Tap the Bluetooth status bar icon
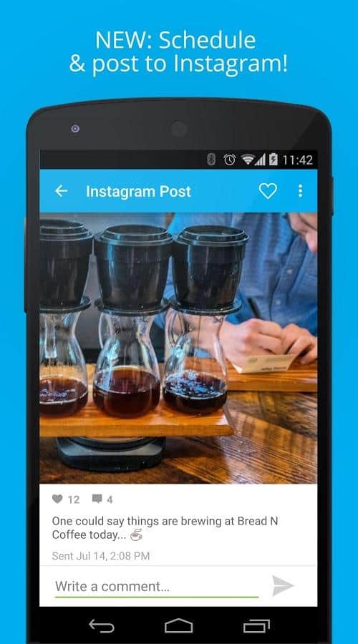This screenshot has height=644, width=358. [x=211, y=160]
